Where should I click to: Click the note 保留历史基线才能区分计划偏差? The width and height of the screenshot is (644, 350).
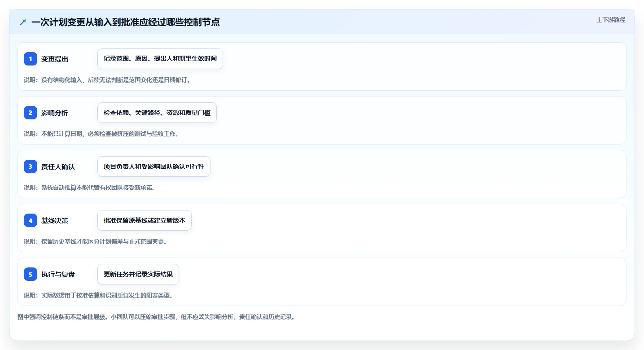tap(95, 241)
